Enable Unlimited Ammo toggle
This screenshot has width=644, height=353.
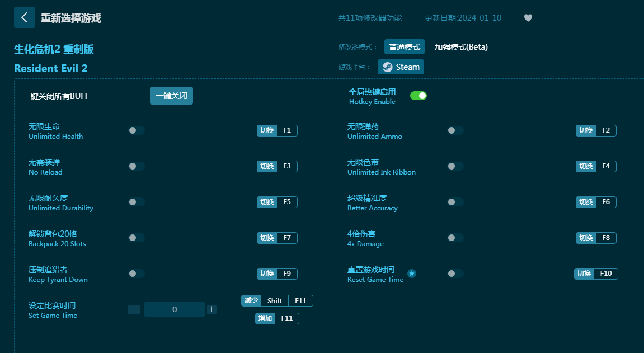[455, 130]
